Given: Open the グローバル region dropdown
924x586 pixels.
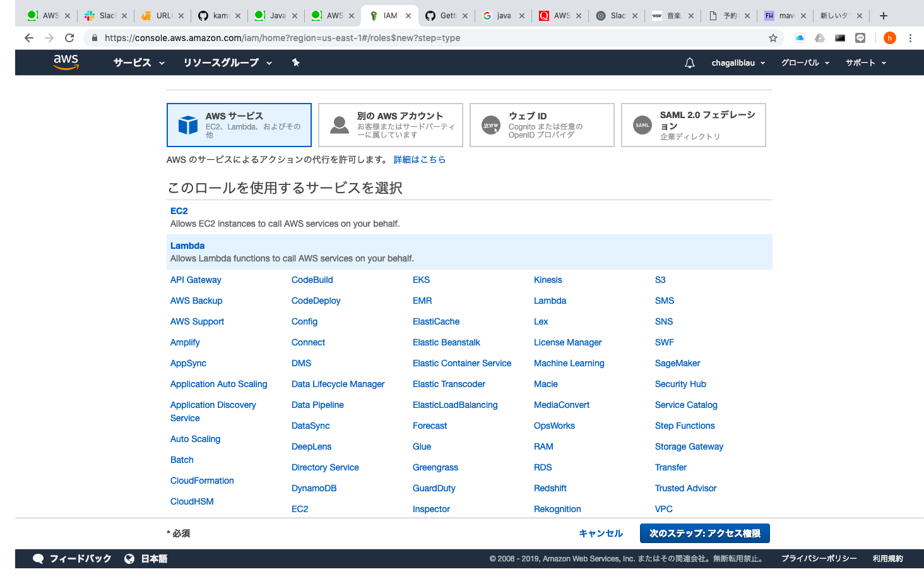Looking at the screenshot, I should click(x=805, y=63).
